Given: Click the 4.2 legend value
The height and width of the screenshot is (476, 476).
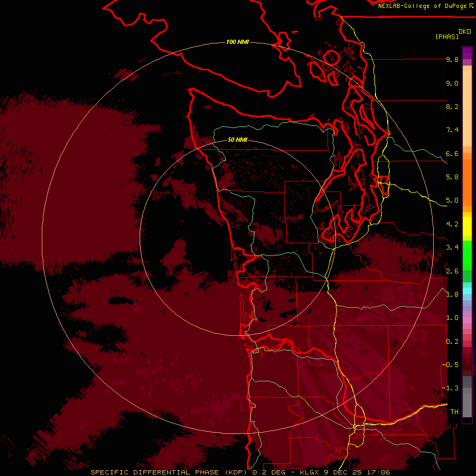Looking at the screenshot, I should (x=452, y=224).
